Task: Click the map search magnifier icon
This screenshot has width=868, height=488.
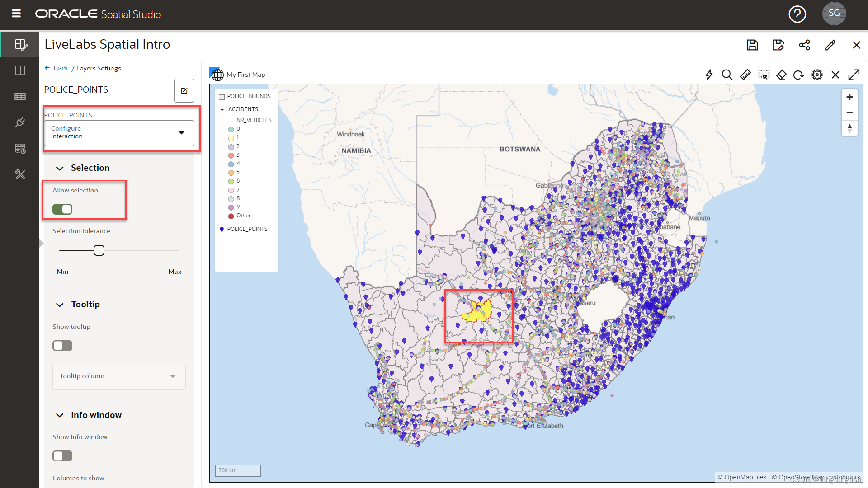Action: pos(726,75)
